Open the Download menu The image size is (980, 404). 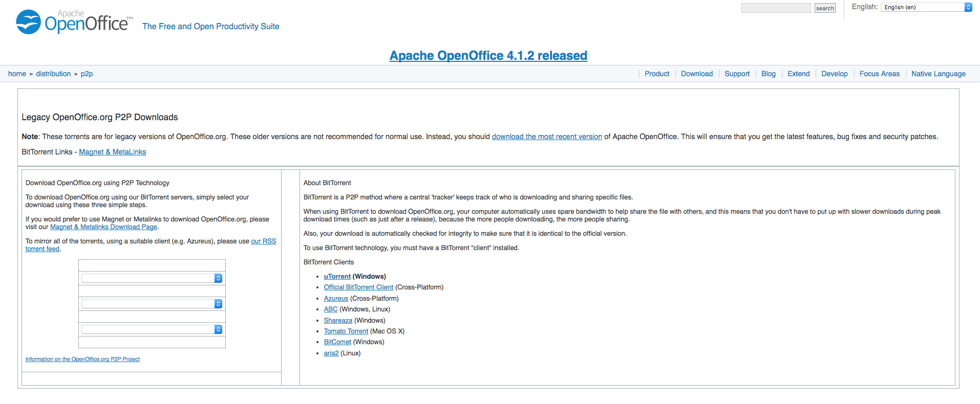point(697,74)
